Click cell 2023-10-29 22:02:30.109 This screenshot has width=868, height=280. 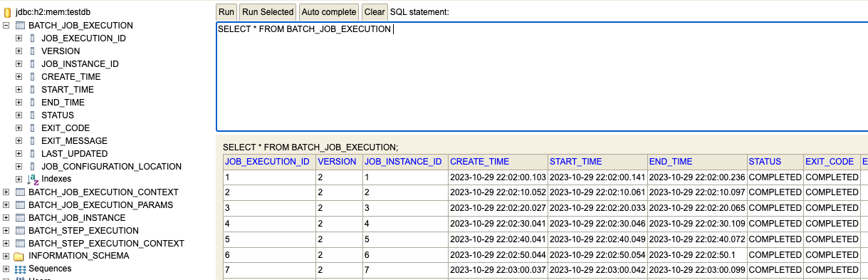697,223
